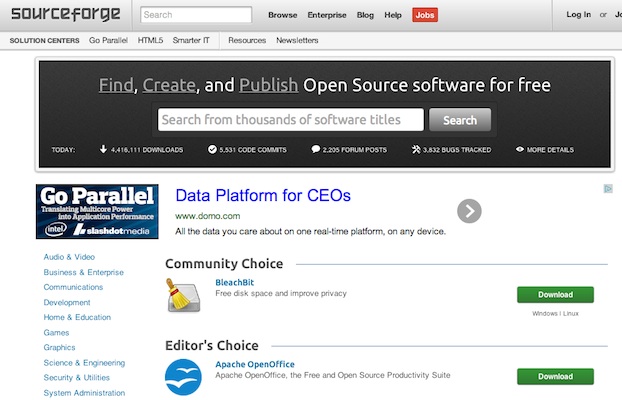Click the forum posts speech bubble icon
Screen dimensions: 622x400
[x=315, y=149]
